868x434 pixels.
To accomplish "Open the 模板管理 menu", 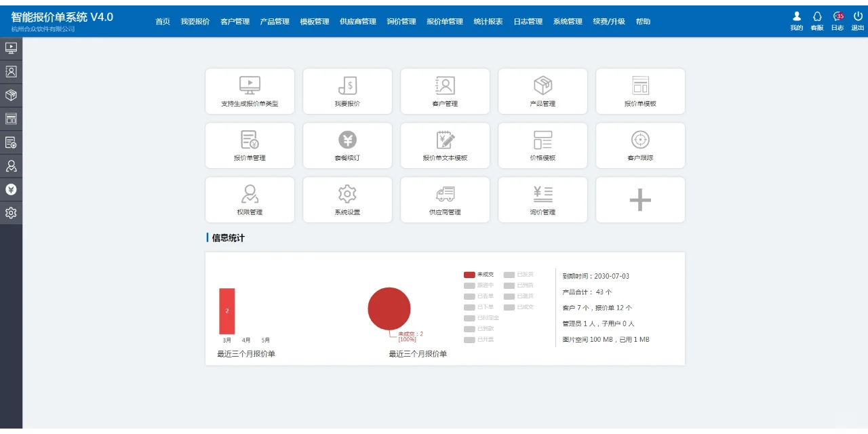I will pos(314,21).
